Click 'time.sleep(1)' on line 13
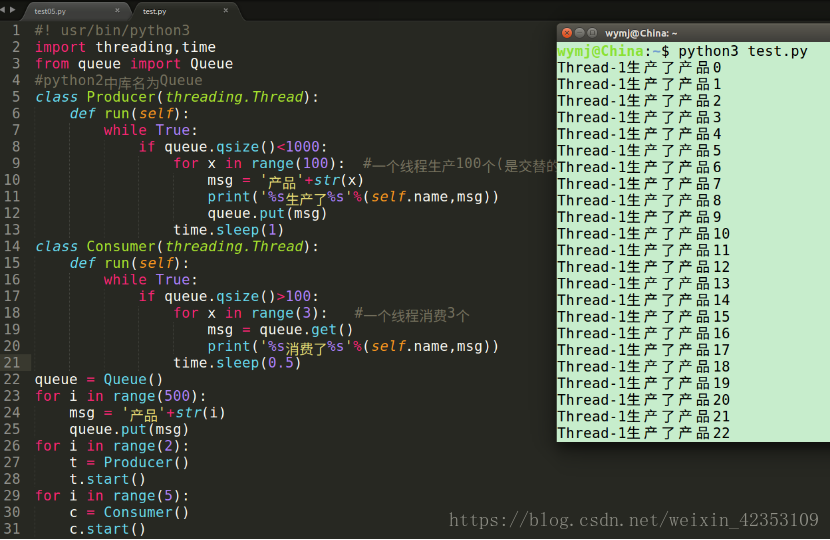Image resolution: width=830 pixels, height=540 pixels. 229,230
